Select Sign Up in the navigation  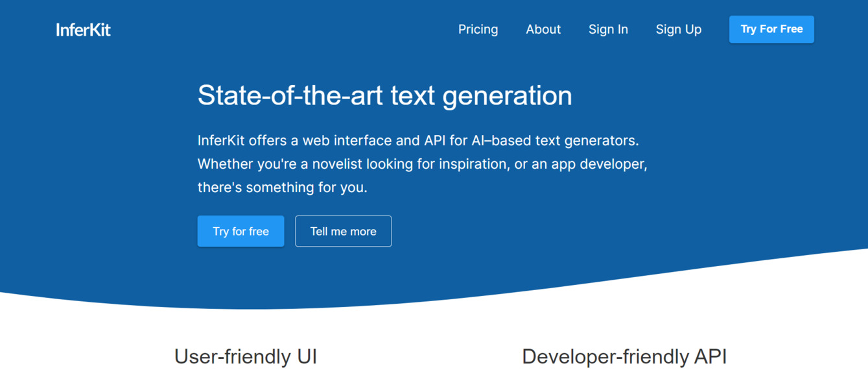click(x=679, y=29)
